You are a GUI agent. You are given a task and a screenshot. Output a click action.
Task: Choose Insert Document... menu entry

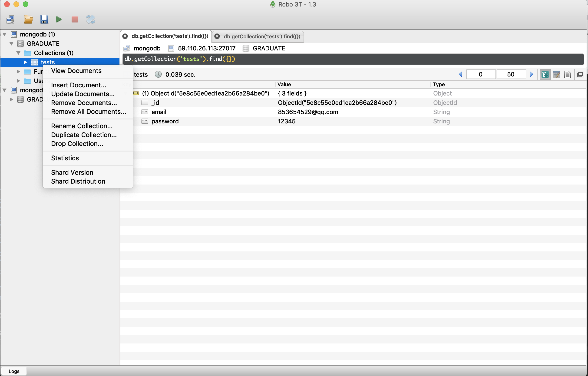pos(88,85)
